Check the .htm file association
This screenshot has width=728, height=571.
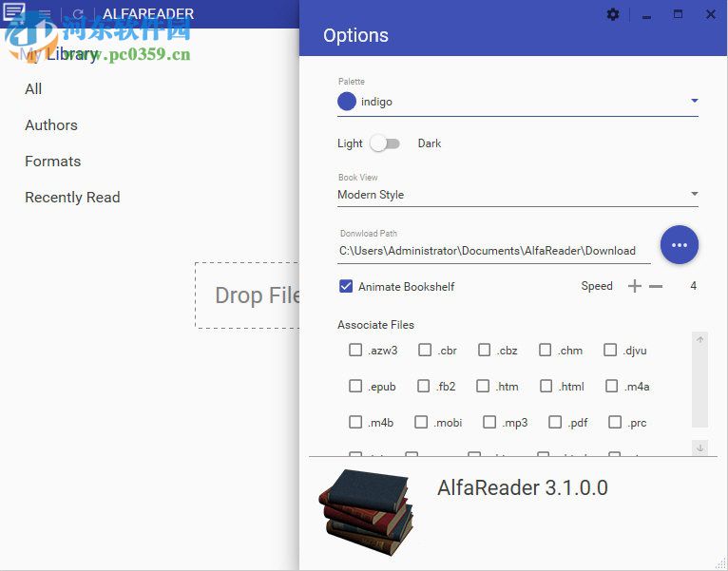[x=483, y=386]
